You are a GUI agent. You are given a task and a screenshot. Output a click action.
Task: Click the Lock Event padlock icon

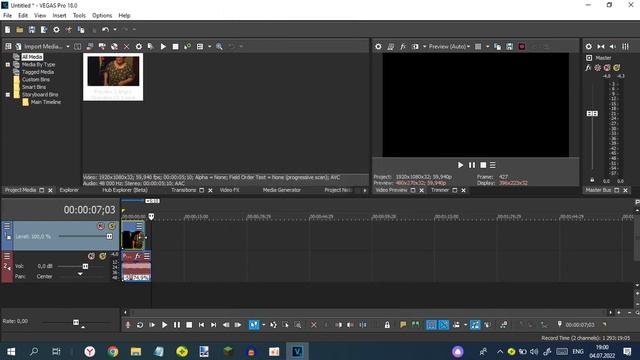click(387, 325)
